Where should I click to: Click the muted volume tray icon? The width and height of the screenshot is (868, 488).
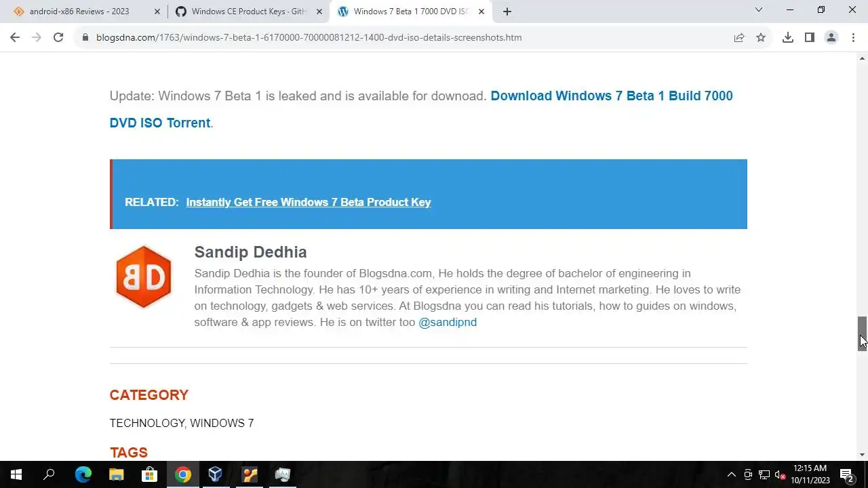point(781,474)
